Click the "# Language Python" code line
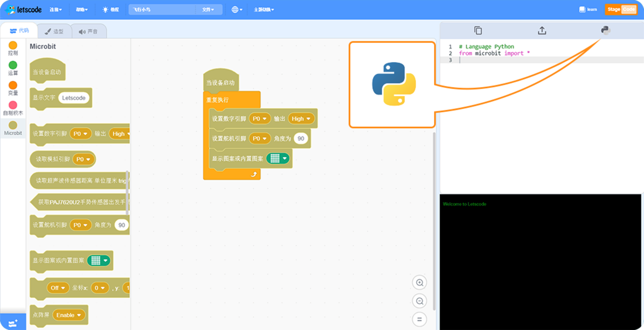 click(x=486, y=47)
